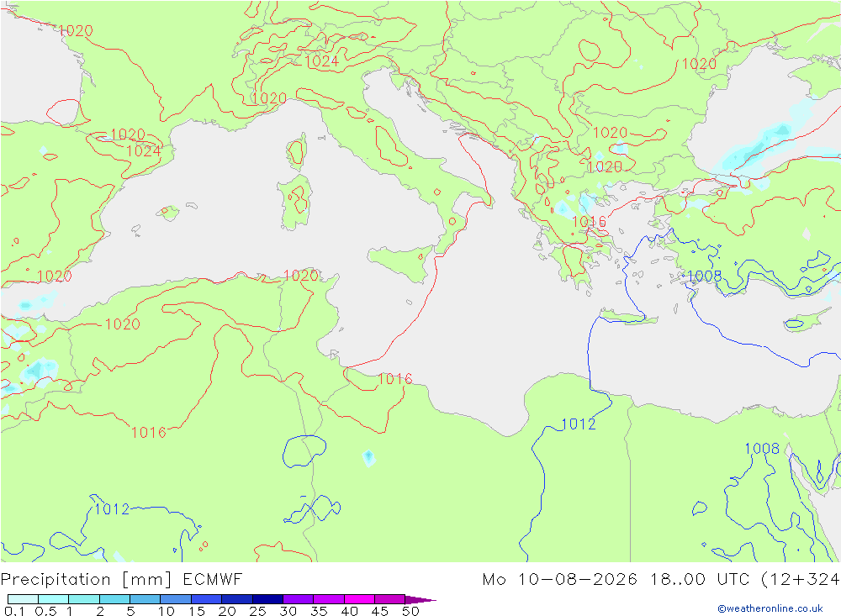Select the blue '1008' label near southwest Turkey
841x616 pixels.
pyautogui.click(x=705, y=276)
